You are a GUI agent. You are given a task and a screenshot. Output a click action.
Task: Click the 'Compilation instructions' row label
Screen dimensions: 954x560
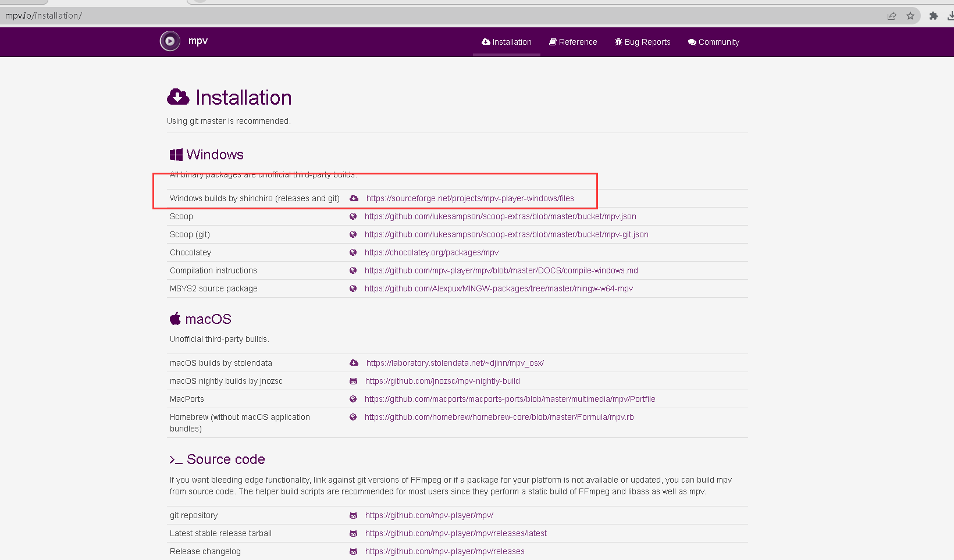click(213, 270)
